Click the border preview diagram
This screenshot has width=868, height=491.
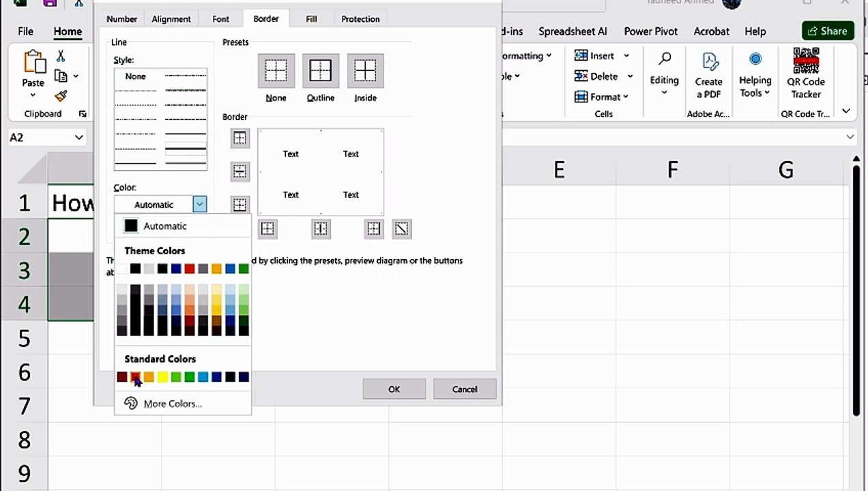click(x=321, y=173)
